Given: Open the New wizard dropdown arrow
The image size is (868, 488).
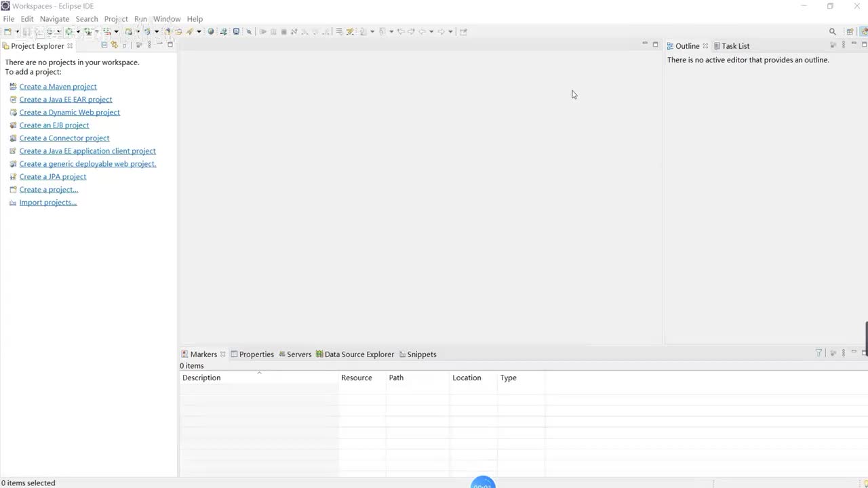Looking at the screenshot, I should click(17, 32).
